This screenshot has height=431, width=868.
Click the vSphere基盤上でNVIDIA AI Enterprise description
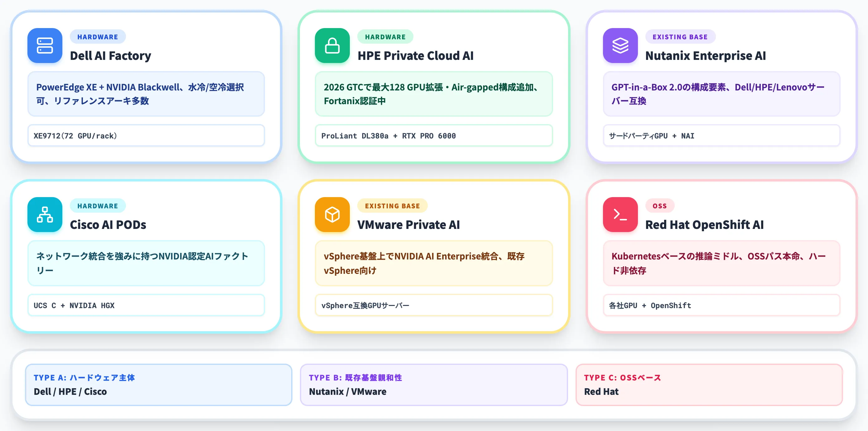click(x=434, y=263)
